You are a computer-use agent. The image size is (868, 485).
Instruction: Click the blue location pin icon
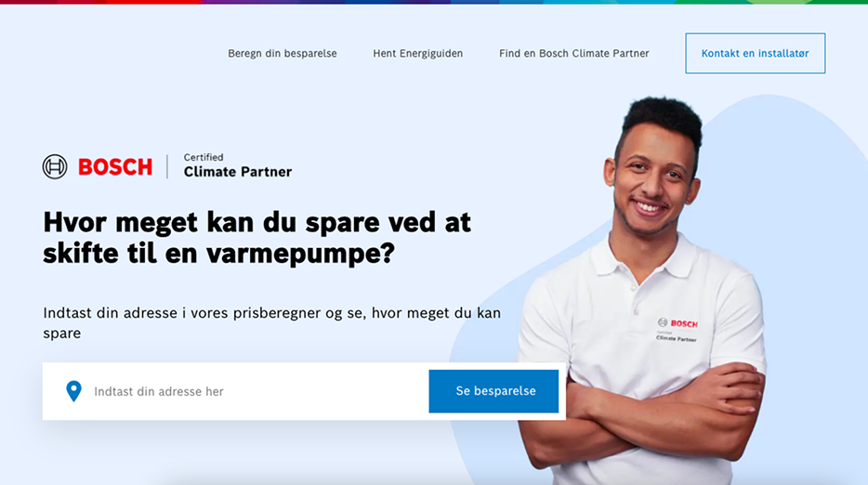pos(73,391)
